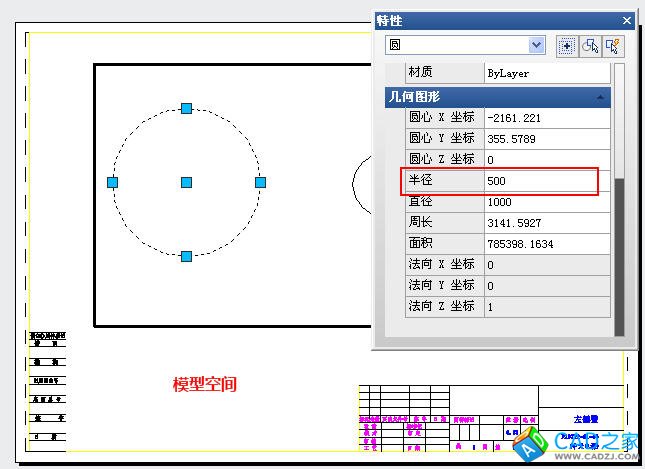
Task: Open the Quick Select icon
Action: point(613,46)
